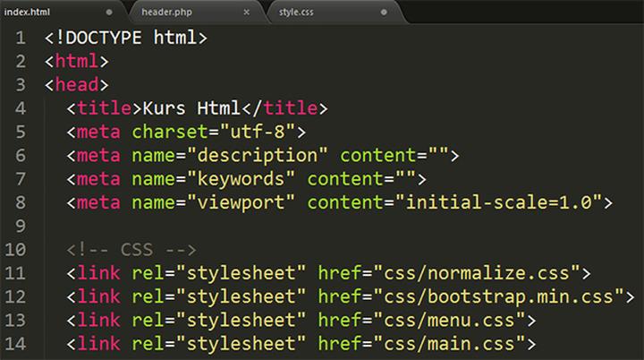The width and height of the screenshot is (644, 360).
Task: Click line number 3 in gutter
Action: [20, 86]
